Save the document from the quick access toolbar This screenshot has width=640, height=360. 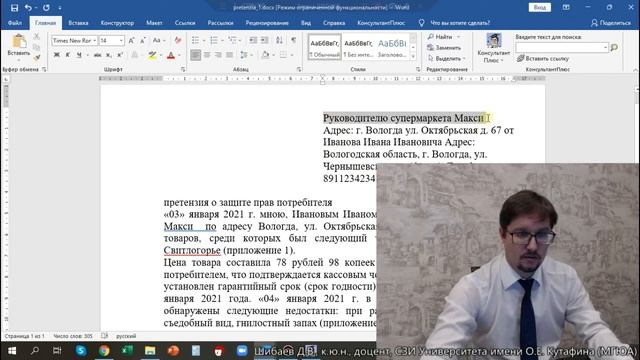(x=14, y=8)
